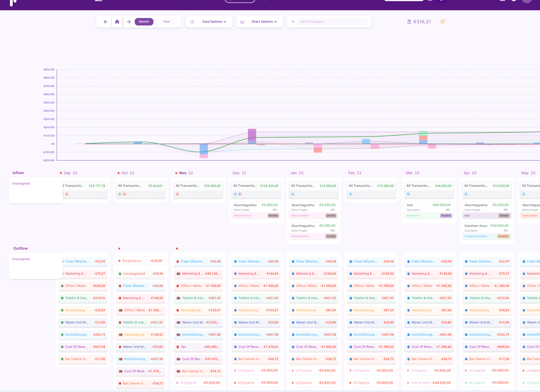
Task: Click the Projekte tag on test card
Action: tap(446, 216)
